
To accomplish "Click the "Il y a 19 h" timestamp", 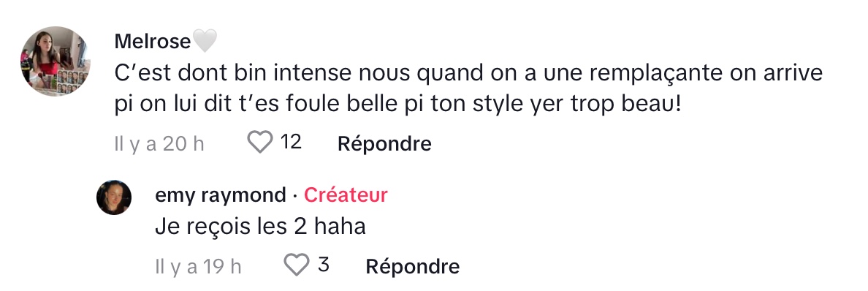I will (x=198, y=267).
